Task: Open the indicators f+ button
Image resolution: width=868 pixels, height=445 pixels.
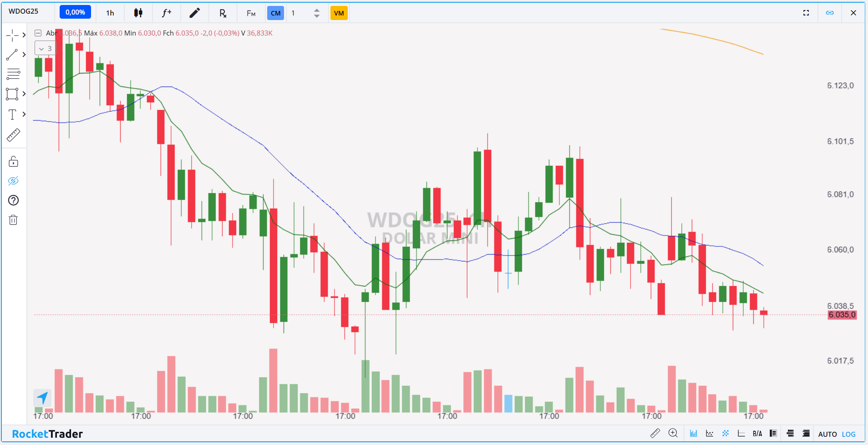Action: [167, 13]
